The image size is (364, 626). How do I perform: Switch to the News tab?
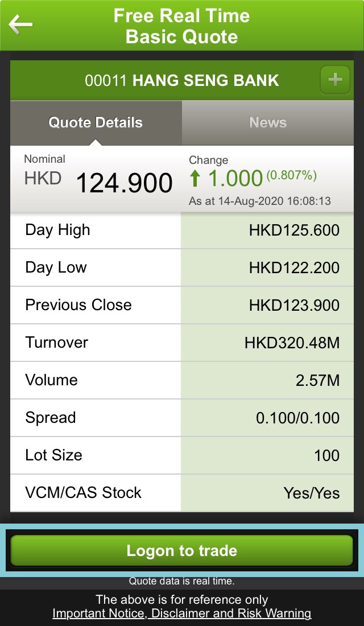tap(268, 122)
